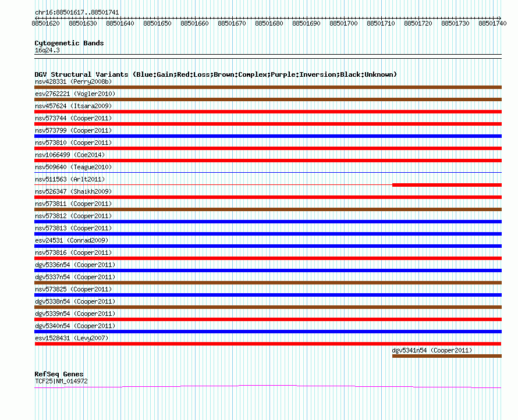The image size is (518, 420).
Task: Click the short brown bar under dgv5341n54
Action: (447, 356)
